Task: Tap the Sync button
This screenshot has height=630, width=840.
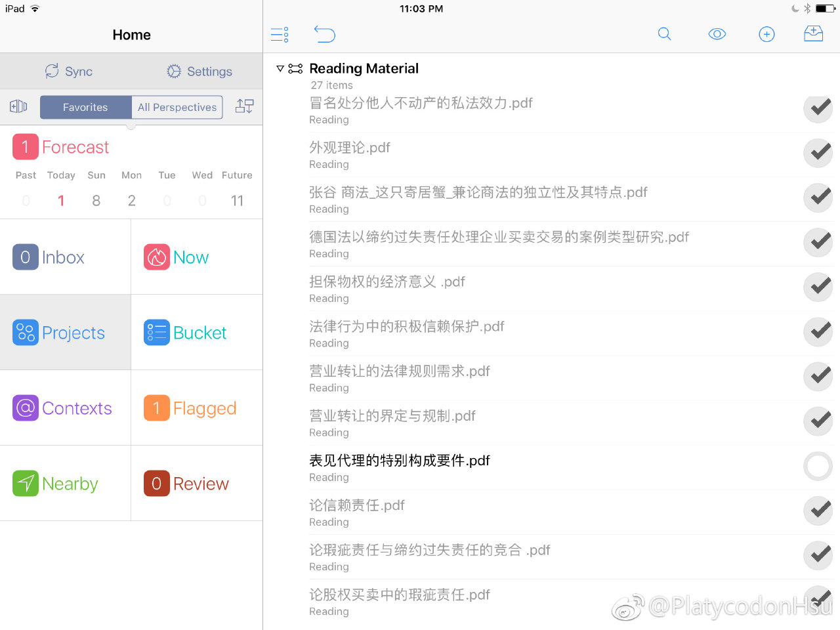Action: pos(68,72)
